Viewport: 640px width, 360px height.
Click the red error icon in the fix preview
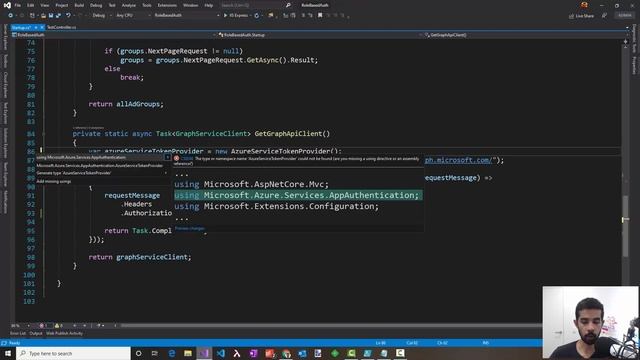click(x=176, y=158)
